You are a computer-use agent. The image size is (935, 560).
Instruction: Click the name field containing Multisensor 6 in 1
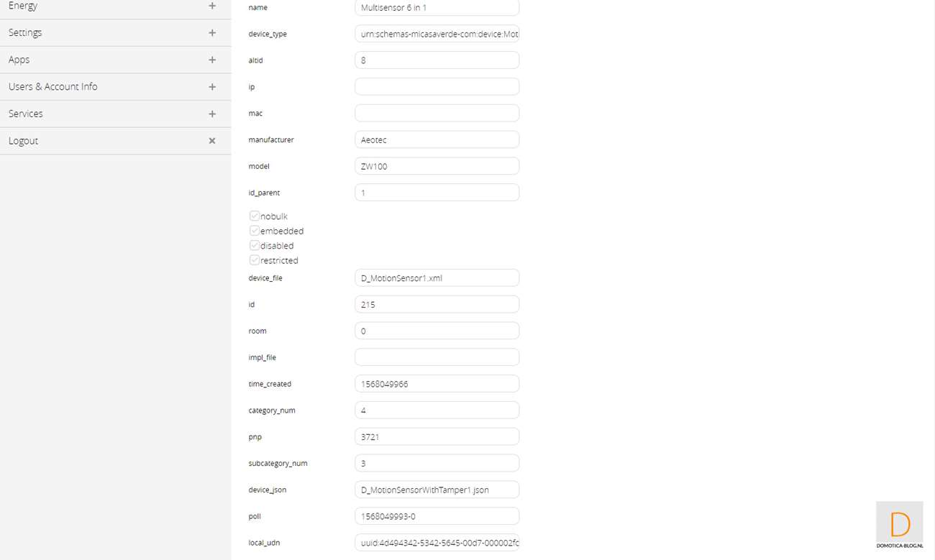(437, 8)
